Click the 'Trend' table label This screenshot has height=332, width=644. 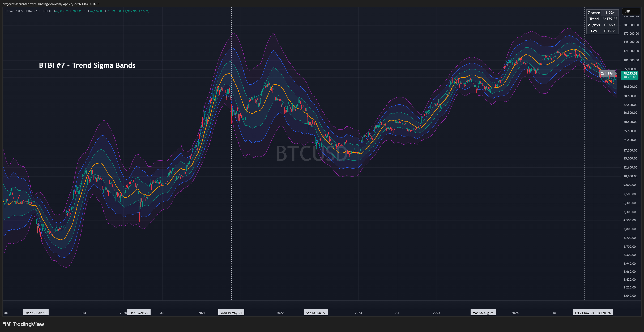[x=594, y=19]
